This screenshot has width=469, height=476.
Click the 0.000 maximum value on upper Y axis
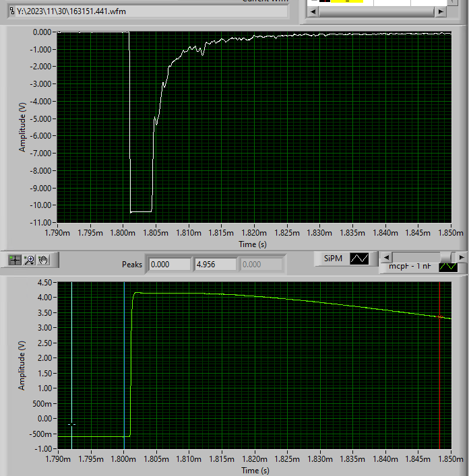tap(42, 32)
